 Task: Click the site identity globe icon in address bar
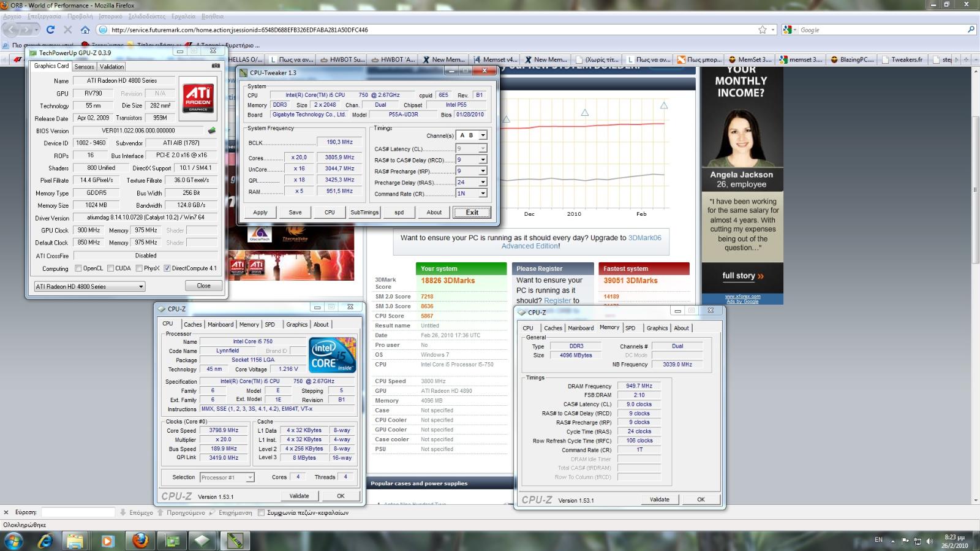click(103, 29)
